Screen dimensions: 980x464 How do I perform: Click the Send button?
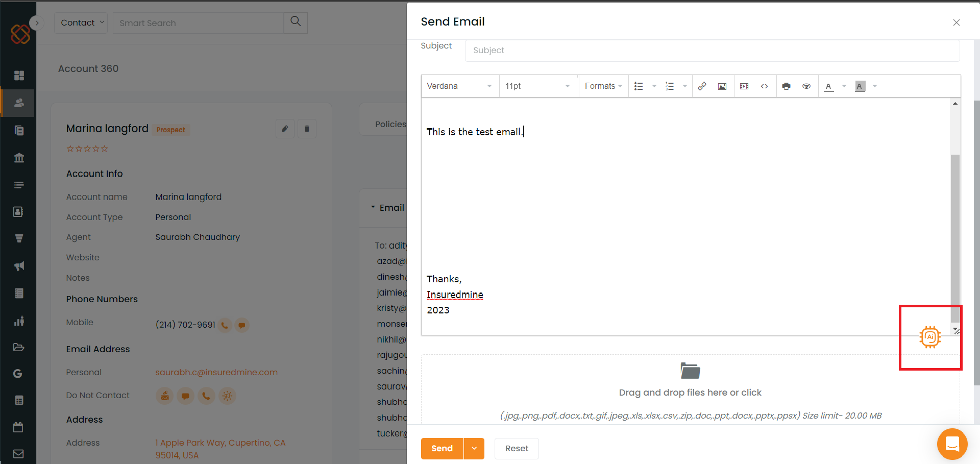pos(442,448)
